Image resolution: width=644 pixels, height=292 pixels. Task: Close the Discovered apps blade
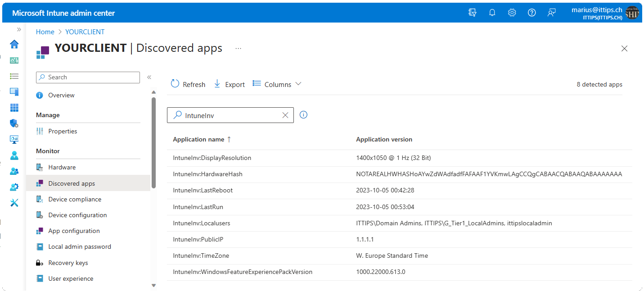point(624,49)
